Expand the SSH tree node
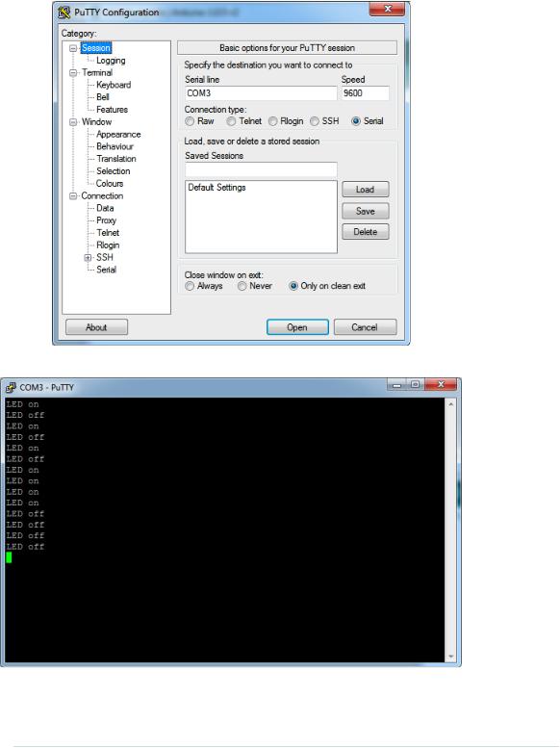This screenshot has width=560, height=748. pos(88,258)
